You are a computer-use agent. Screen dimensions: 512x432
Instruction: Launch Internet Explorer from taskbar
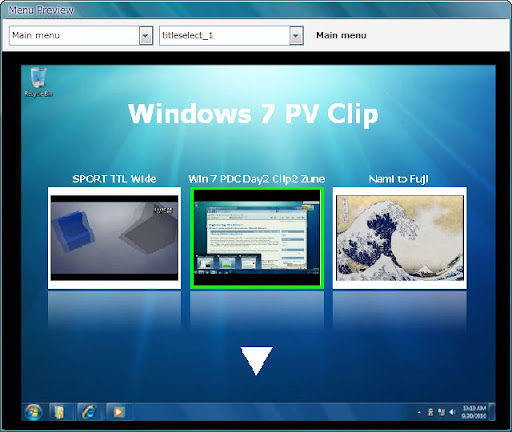pos(89,412)
